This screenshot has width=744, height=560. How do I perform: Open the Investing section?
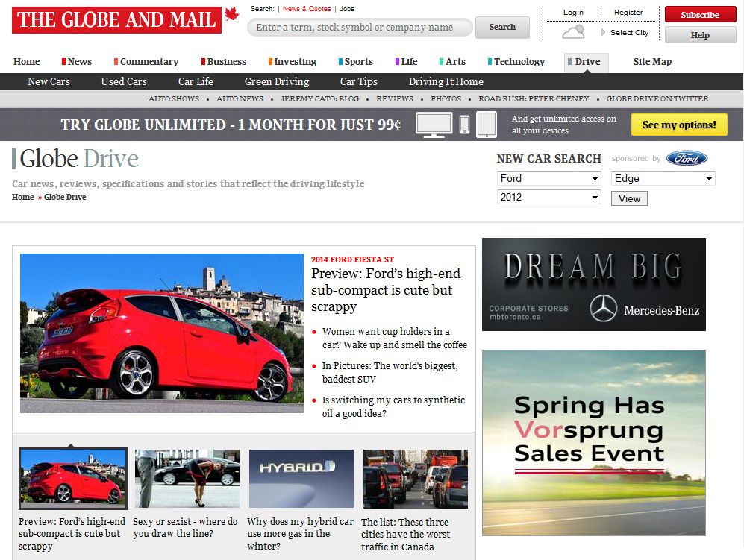pyautogui.click(x=293, y=62)
